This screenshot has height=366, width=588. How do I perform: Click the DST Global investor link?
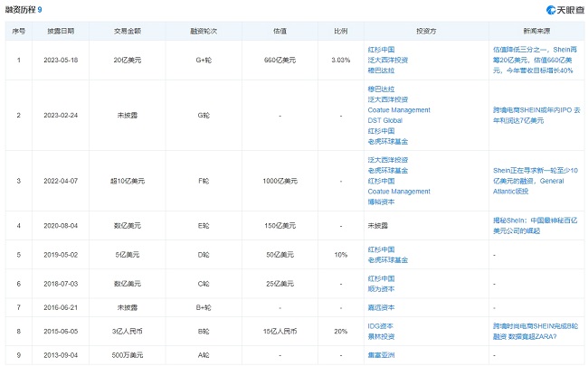pyautogui.click(x=385, y=120)
